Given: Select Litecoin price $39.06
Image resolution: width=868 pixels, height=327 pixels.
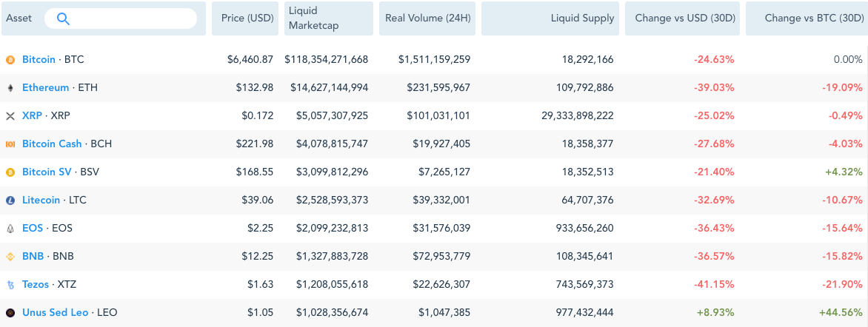Looking at the screenshot, I should (x=258, y=200).
